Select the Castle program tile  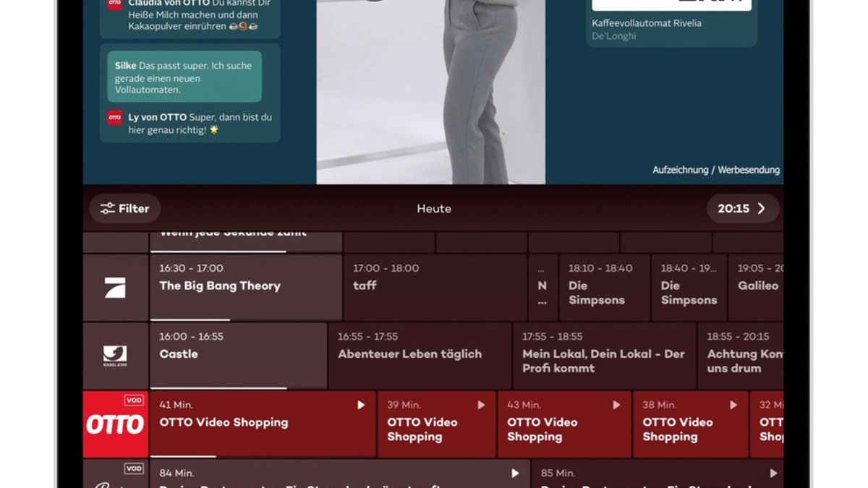pyautogui.click(x=239, y=354)
